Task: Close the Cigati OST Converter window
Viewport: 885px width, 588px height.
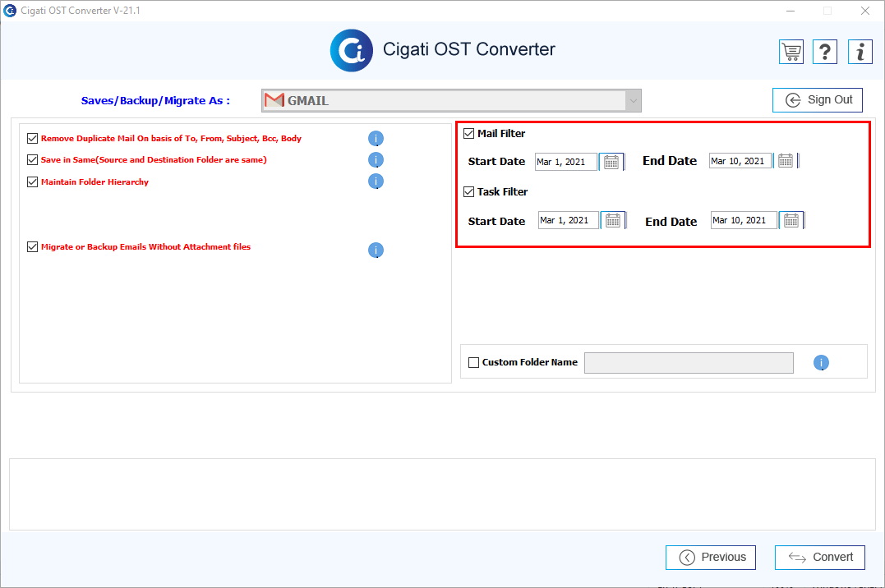Action: 864,11
